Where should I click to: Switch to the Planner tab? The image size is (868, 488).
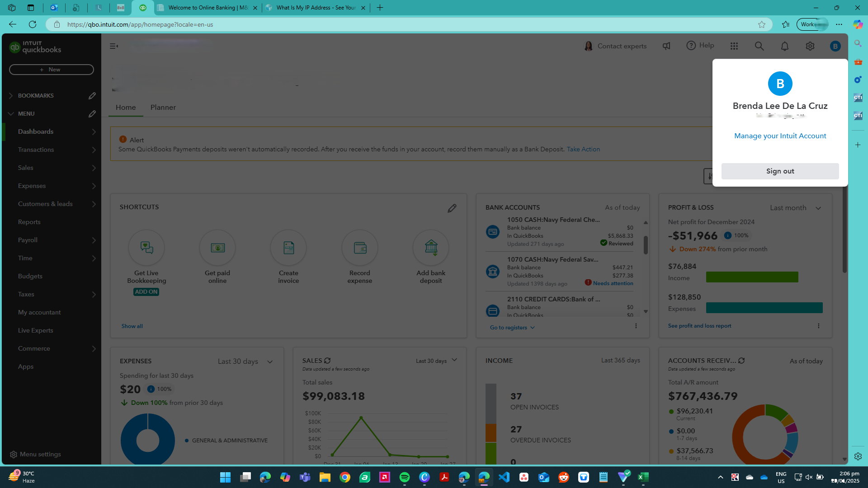click(163, 108)
